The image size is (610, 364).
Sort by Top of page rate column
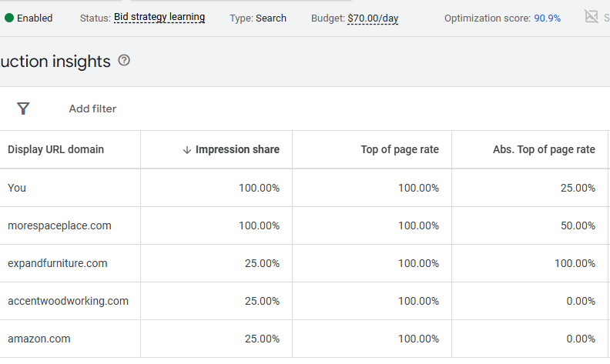(x=399, y=149)
